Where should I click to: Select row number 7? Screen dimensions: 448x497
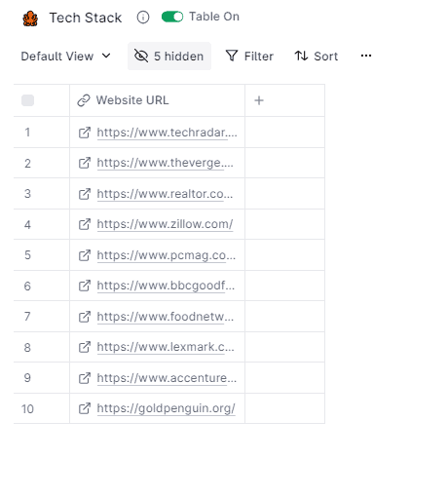click(x=27, y=317)
